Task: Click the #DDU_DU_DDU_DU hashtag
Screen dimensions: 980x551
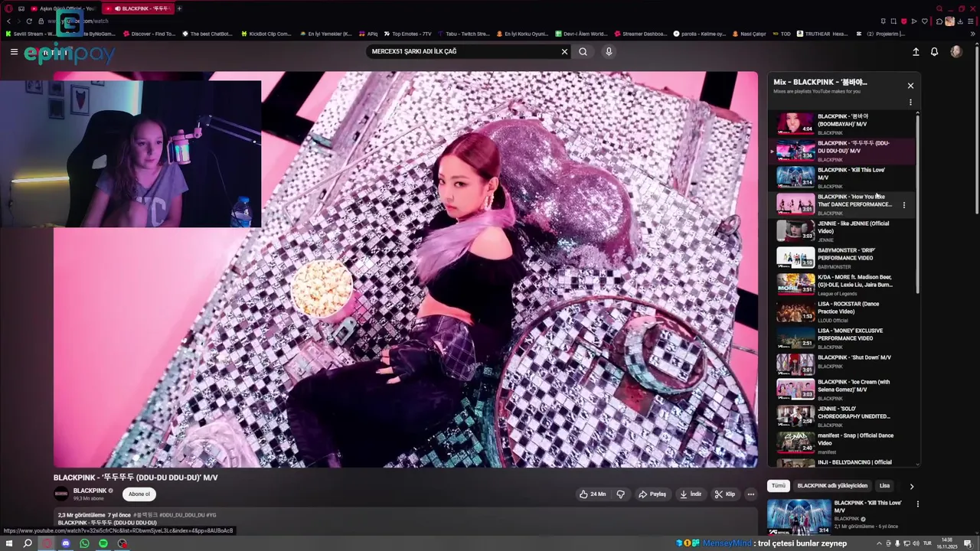Action: (181, 515)
